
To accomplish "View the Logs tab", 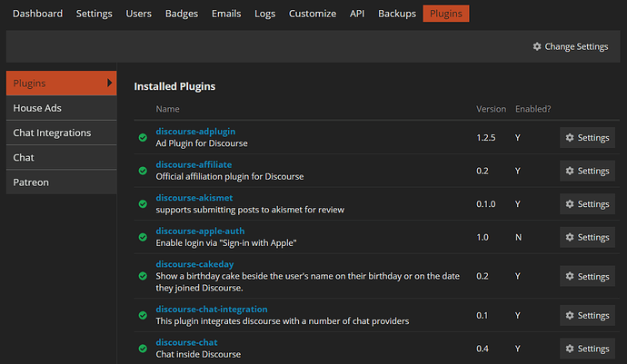I will point(264,14).
